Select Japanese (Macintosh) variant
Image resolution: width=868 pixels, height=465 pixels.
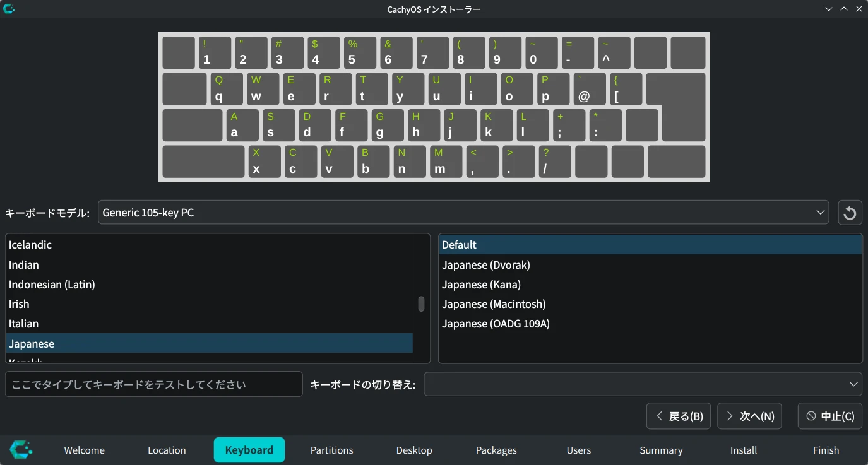[493, 304]
